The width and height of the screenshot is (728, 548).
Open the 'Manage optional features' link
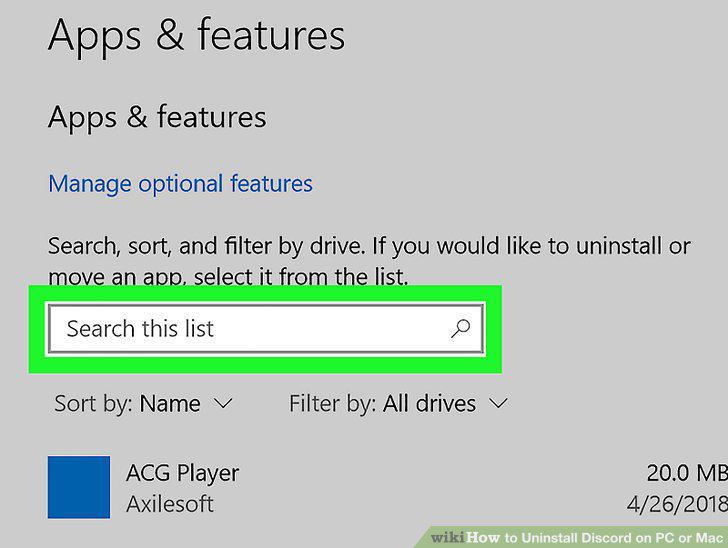[180, 184]
